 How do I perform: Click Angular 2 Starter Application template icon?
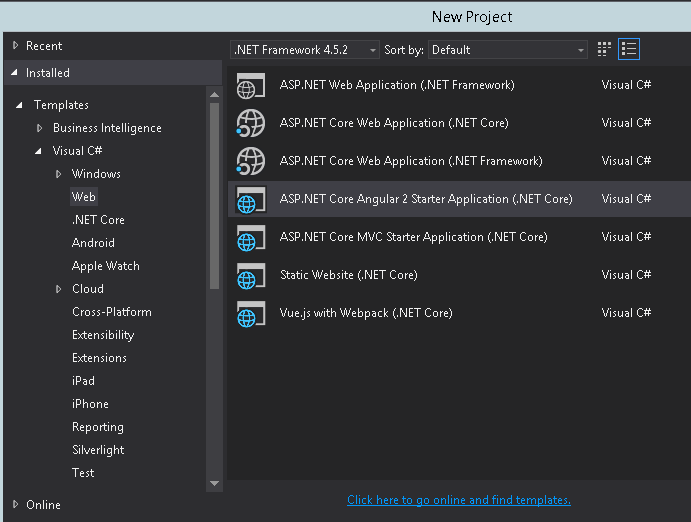click(251, 200)
